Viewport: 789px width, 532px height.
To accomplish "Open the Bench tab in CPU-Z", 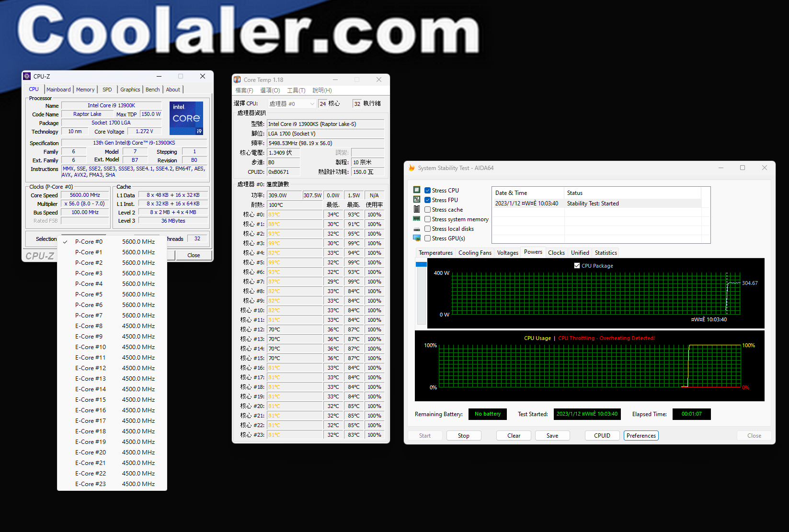I will pyautogui.click(x=153, y=90).
